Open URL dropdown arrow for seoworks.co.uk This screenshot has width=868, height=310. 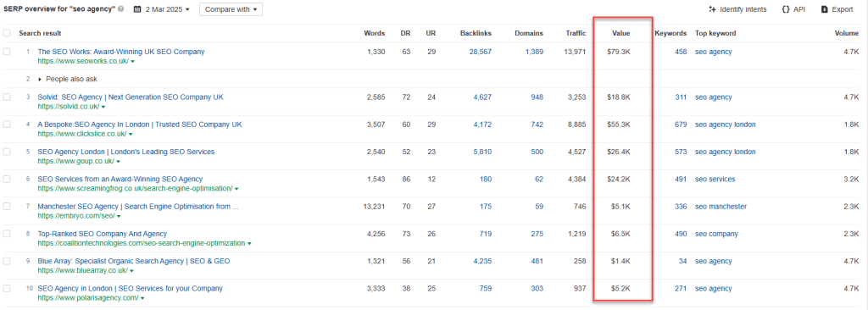pos(133,62)
